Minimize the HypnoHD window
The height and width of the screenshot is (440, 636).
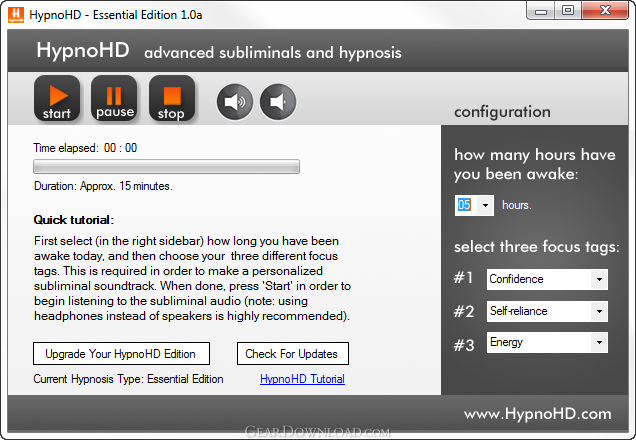click(541, 11)
